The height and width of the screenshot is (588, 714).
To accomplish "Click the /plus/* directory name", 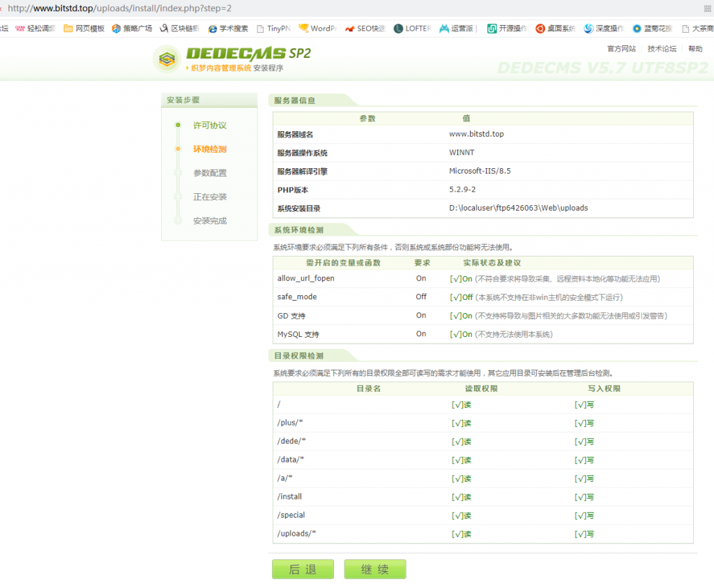I will 290,423.
